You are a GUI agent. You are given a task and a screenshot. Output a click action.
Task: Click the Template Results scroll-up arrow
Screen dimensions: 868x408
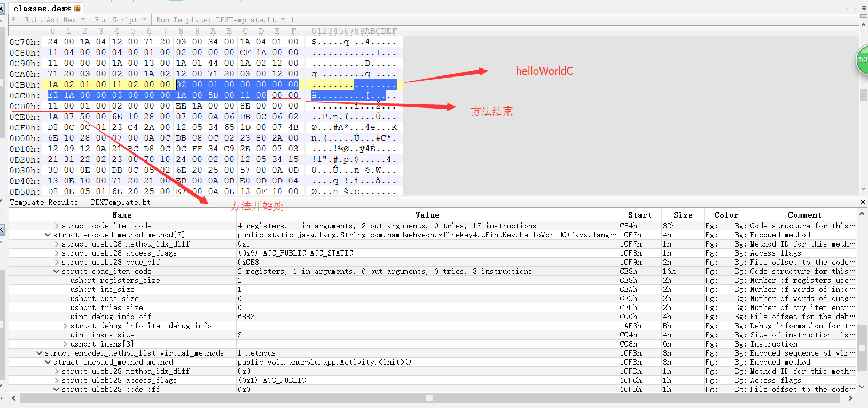click(862, 214)
